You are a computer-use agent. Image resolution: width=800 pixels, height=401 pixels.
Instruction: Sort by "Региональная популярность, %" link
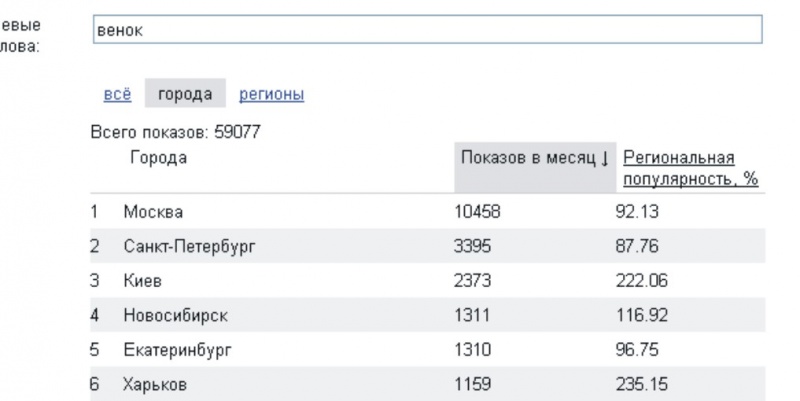(x=690, y=168)
